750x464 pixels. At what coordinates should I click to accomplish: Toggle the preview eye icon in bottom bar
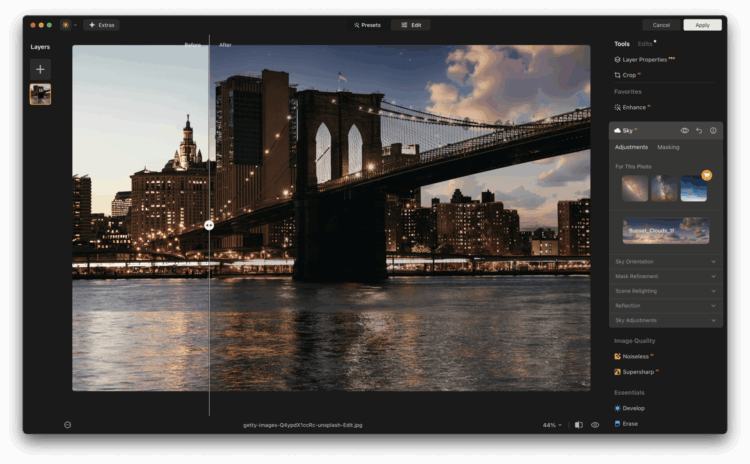point(595,425)
